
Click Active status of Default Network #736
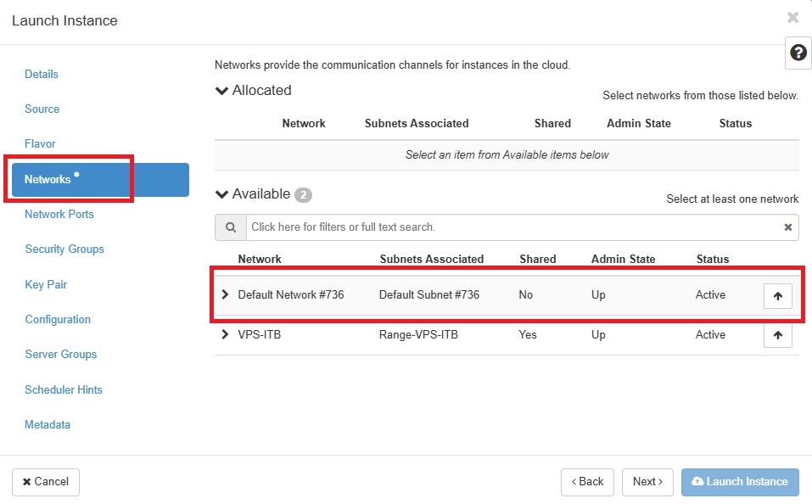click(x=710, y=294)
